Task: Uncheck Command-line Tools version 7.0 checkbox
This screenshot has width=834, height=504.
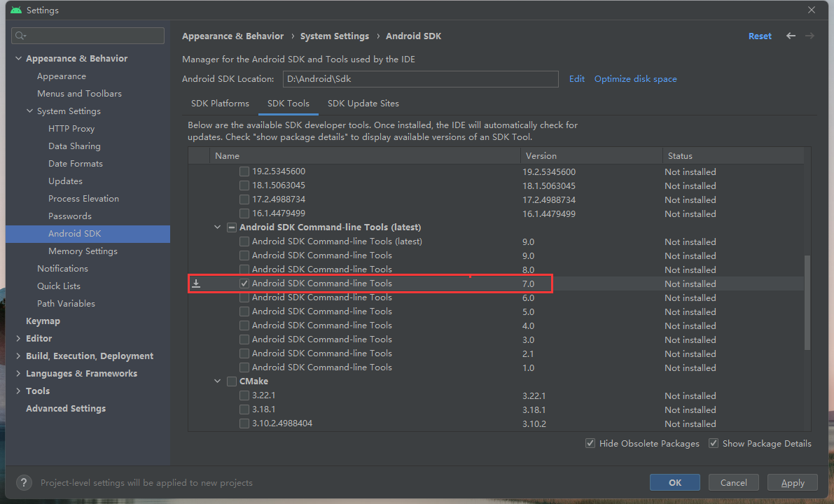Action: pyautogui.click(x=244, y=283)
